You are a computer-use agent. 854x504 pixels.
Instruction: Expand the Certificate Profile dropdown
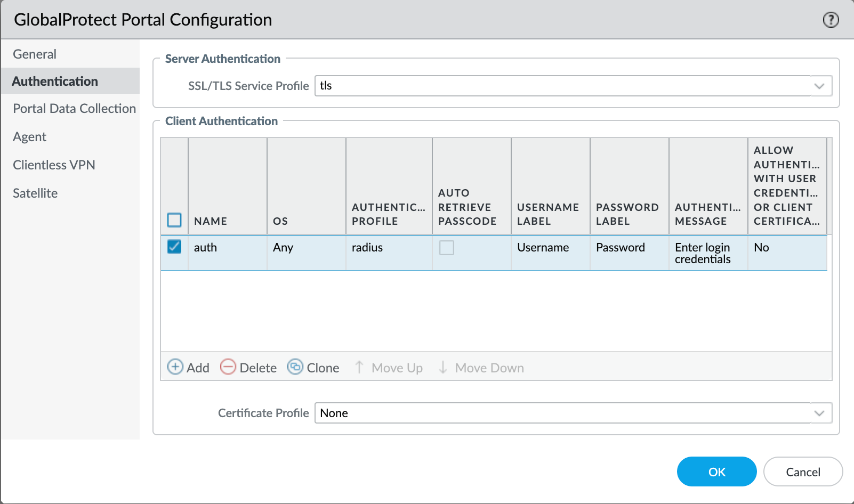819,413
